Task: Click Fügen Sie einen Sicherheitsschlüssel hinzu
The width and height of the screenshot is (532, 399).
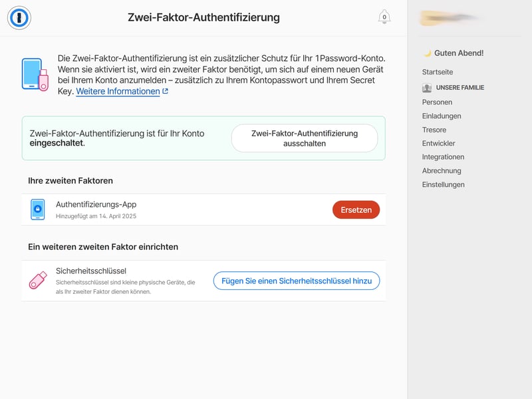Action: [x=296, y=281]
